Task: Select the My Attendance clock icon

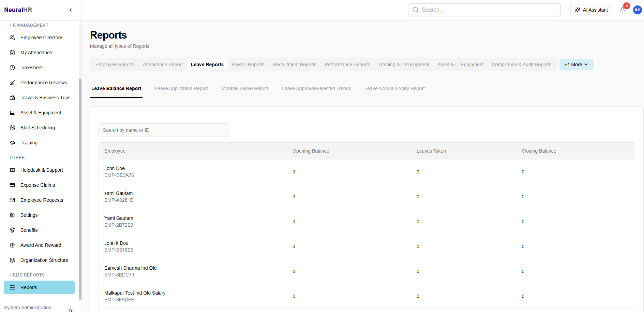Action: [x=12, y=53]
